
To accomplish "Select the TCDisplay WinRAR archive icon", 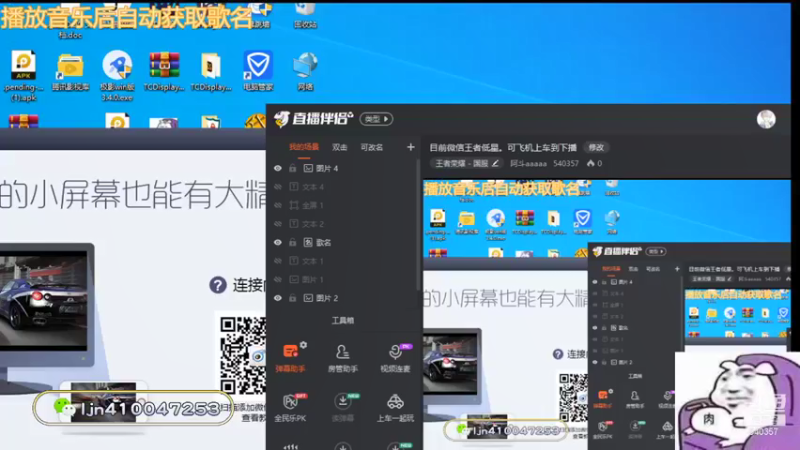I will click(164, 71).
